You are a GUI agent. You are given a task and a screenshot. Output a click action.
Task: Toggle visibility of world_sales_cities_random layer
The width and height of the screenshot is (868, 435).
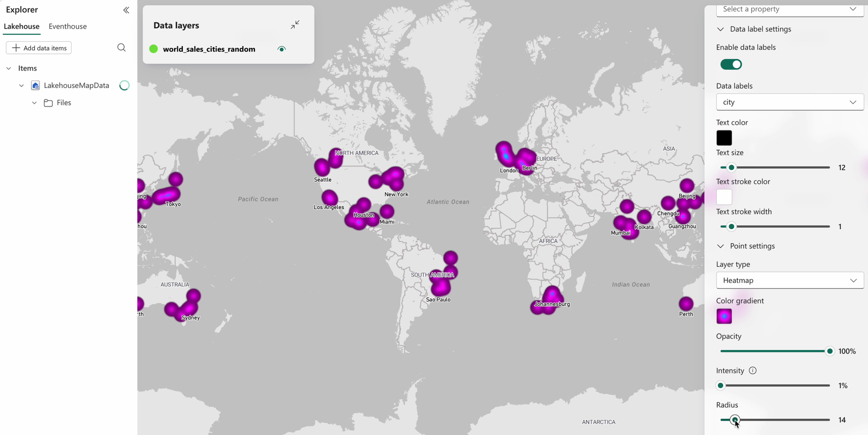coord(282,49)
